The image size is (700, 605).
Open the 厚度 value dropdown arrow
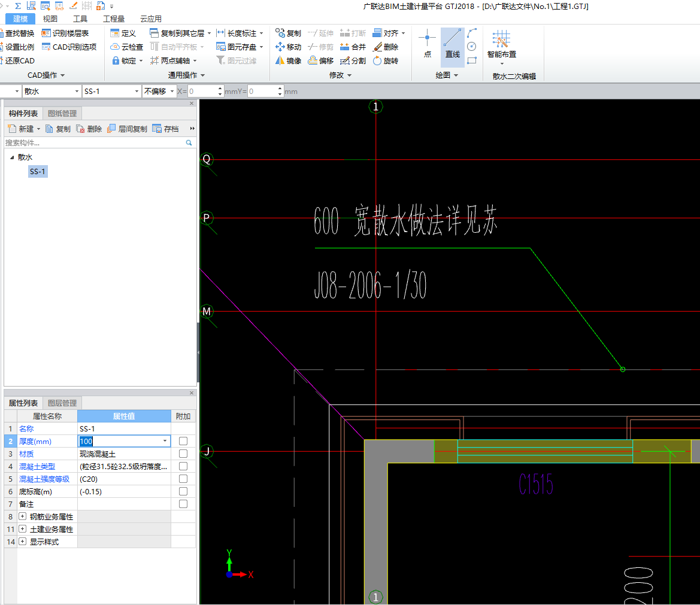[165, 441]
